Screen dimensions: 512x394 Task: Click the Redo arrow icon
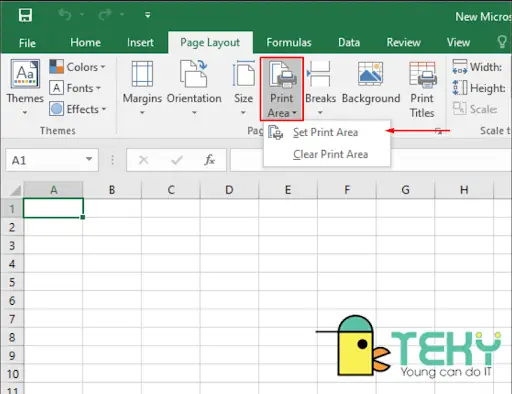pos(105,15)
